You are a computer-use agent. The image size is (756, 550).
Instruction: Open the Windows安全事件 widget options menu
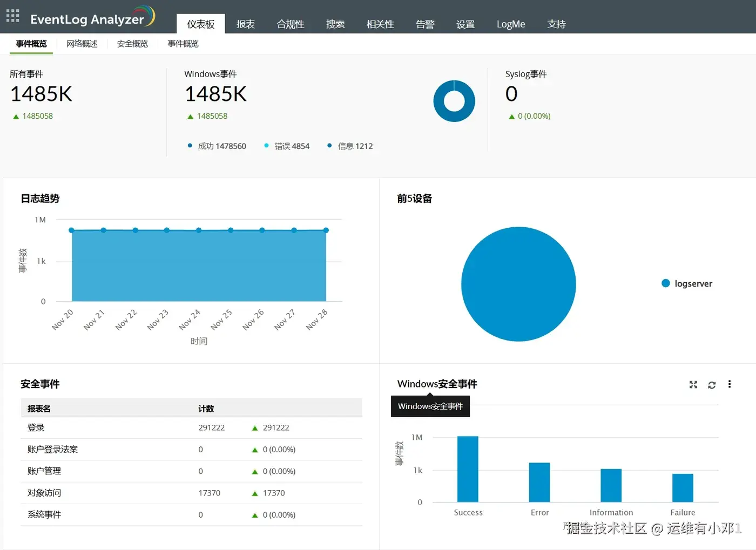click(x=730, y=384)
